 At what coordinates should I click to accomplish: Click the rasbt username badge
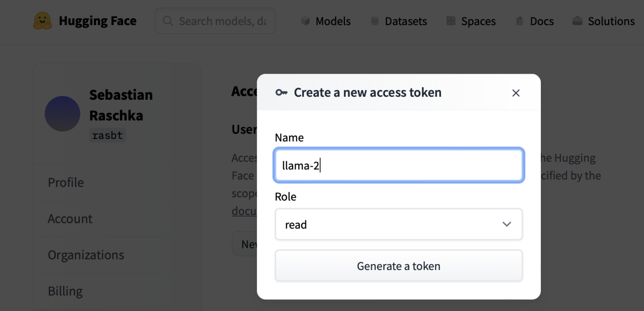107,135
